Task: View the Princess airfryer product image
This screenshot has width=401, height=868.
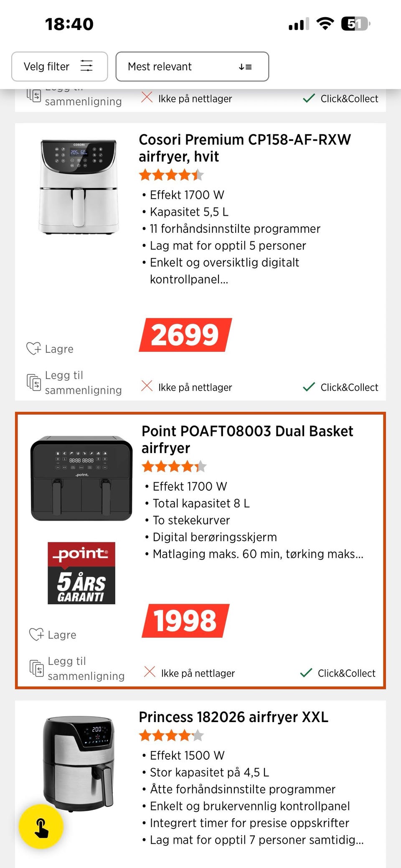Action: coord(79,763)
